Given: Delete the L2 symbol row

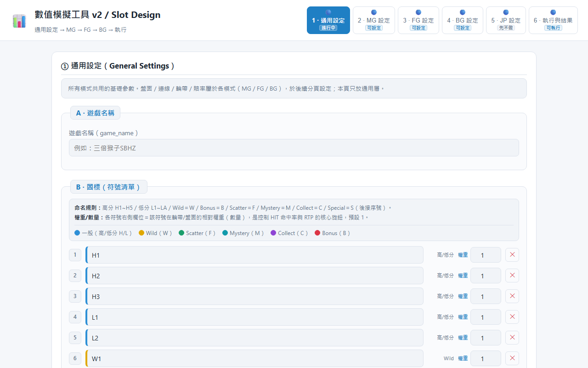Looking at the screenshot, I should pos(512,338).
